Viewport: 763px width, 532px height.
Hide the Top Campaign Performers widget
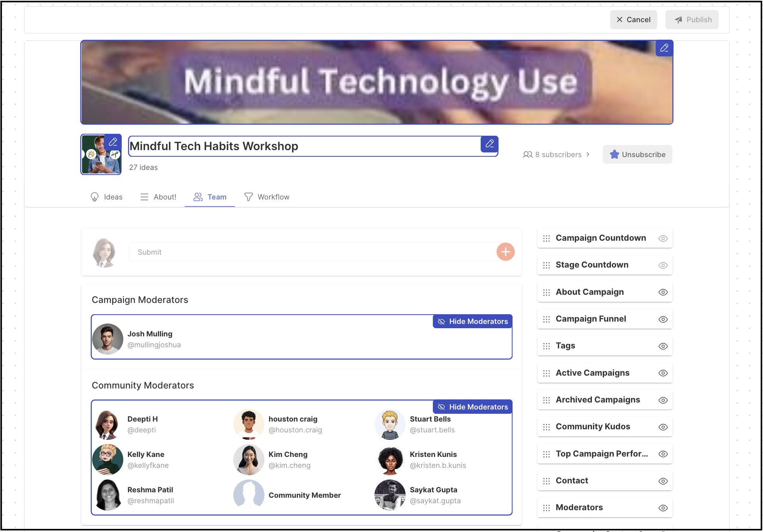tap(663, 454)
